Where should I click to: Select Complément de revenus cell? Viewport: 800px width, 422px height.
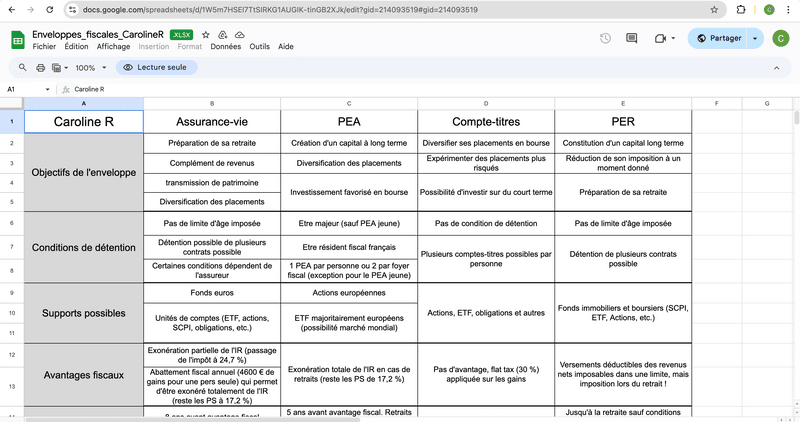pos(212,163)
